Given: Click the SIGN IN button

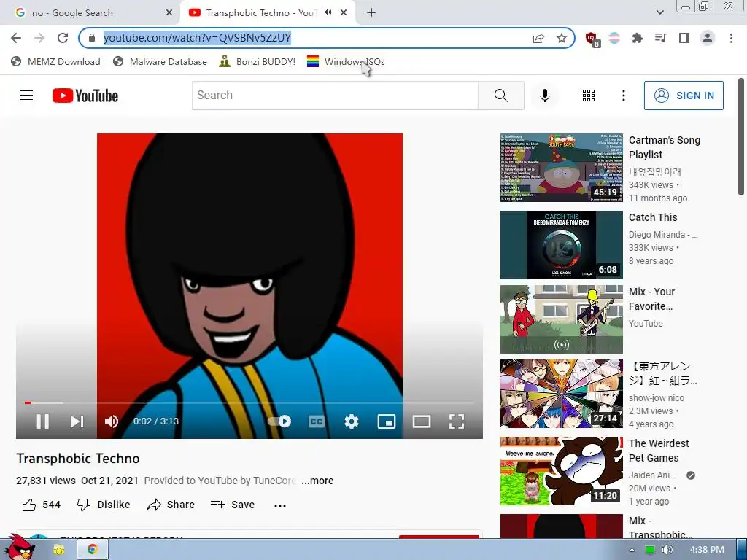Looking at the screenshot, I should click(x=684, y=96).
